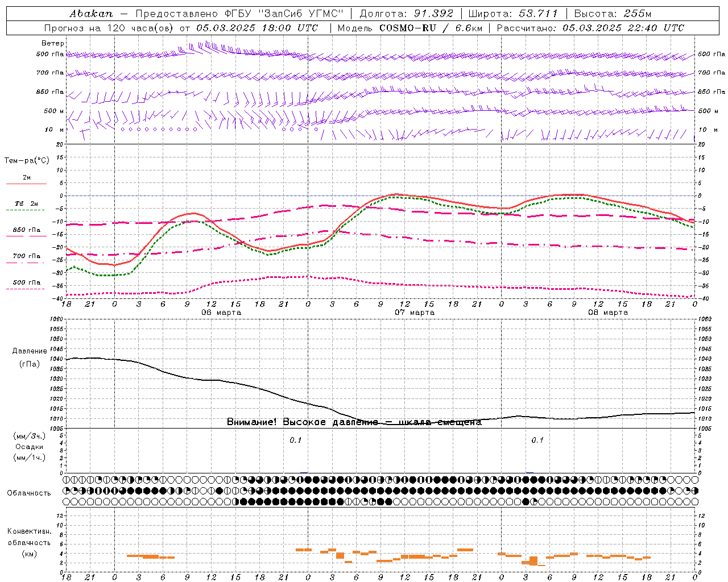Click the 500 гПа dotted legend line sample
This screenshot has width=728, height=582.
tap(26, 289)
